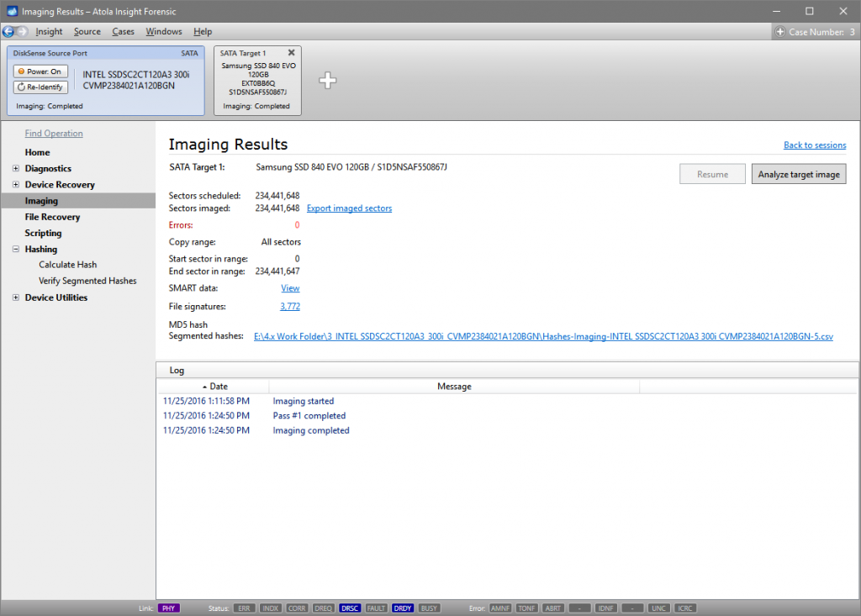Expand the Device Utilities section

[x=18, y=297]
